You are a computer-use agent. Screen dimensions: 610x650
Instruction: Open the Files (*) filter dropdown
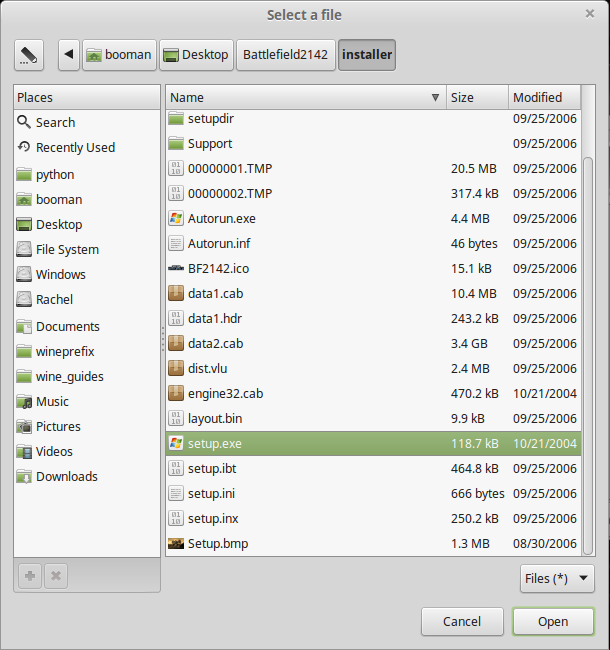click(x=557, y=578)
